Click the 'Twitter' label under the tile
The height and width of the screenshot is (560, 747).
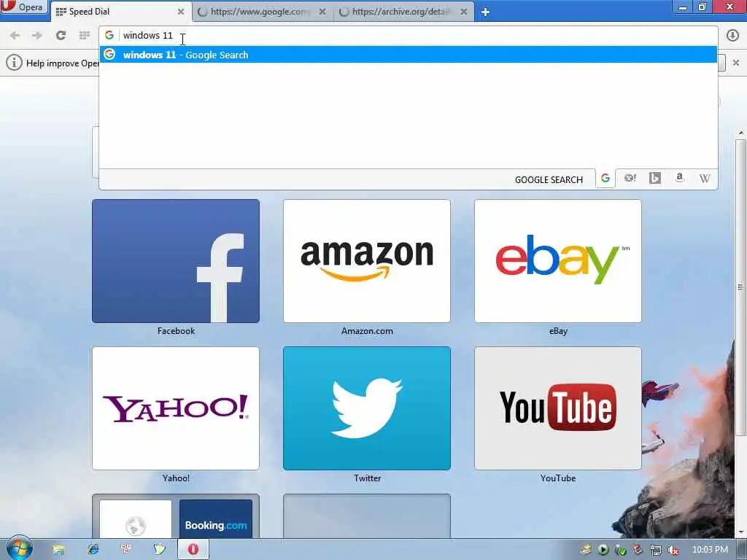[368, 478]
